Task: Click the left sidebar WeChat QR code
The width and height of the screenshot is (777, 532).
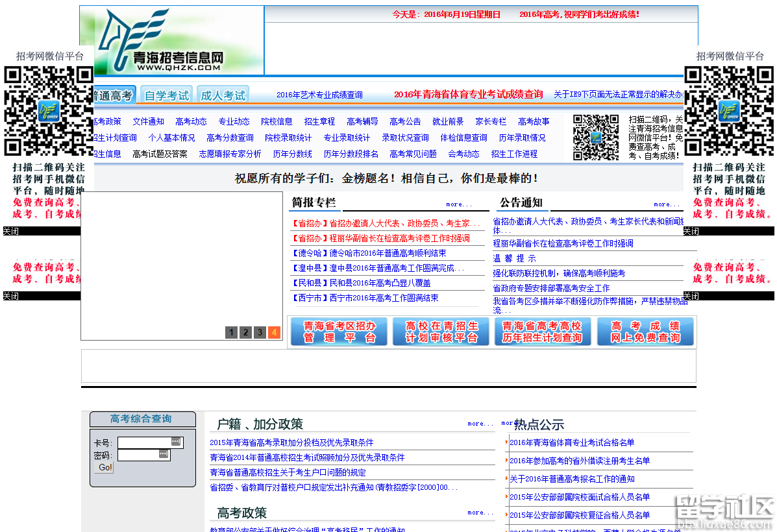Action: [x=49, y=112]
